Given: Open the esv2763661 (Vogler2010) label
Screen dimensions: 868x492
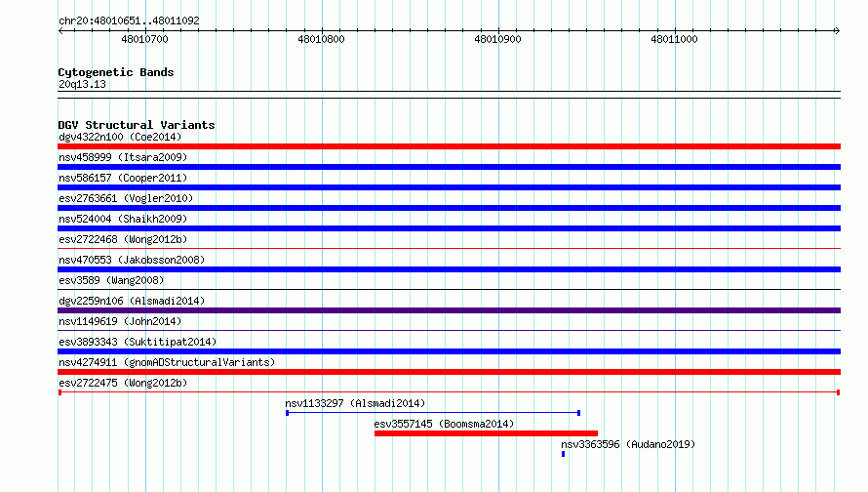Looking at the screenshot, I should [x=126, y=198].
